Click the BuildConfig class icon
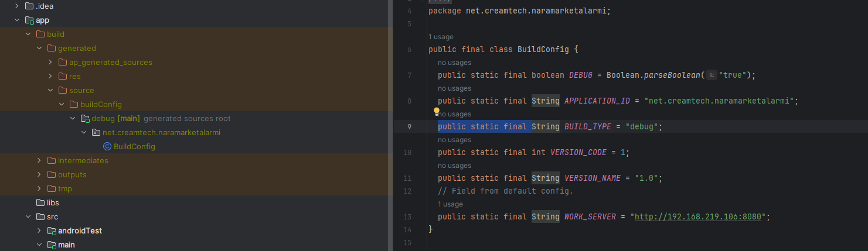Viewport: 868px width, 251px height. click(107, 146)
